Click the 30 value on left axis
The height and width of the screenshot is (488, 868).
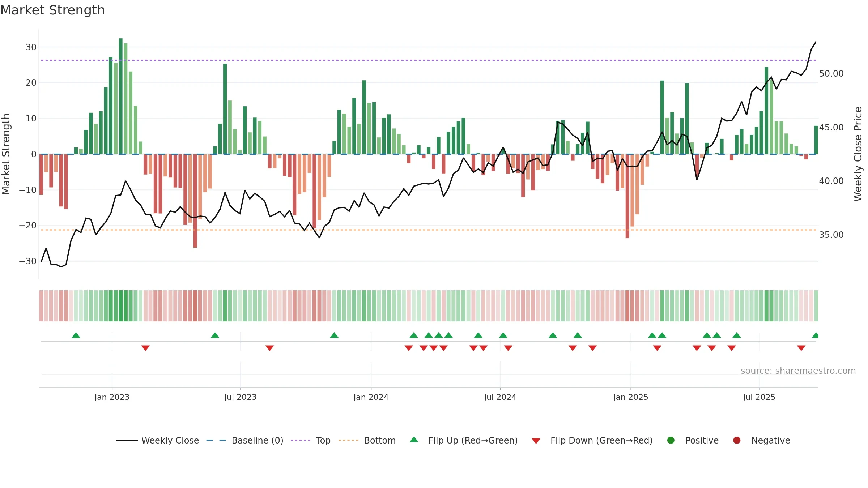(x=31, y=47)
